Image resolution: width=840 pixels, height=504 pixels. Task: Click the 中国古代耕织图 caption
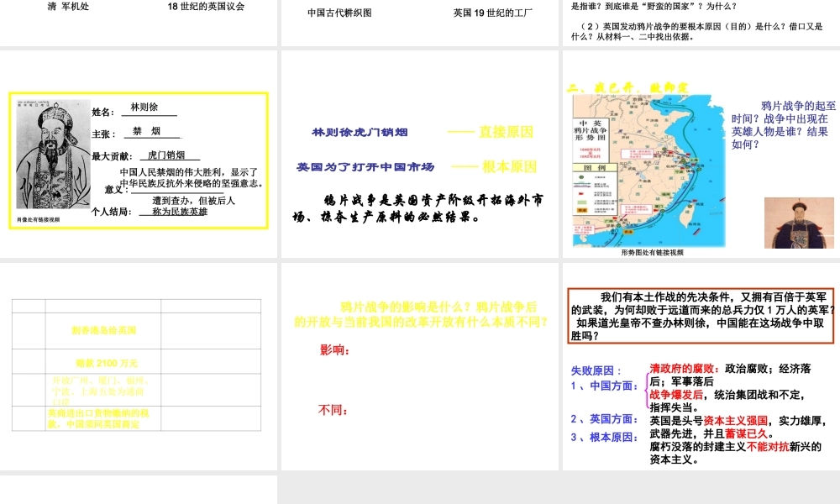(x=339, y=13)
